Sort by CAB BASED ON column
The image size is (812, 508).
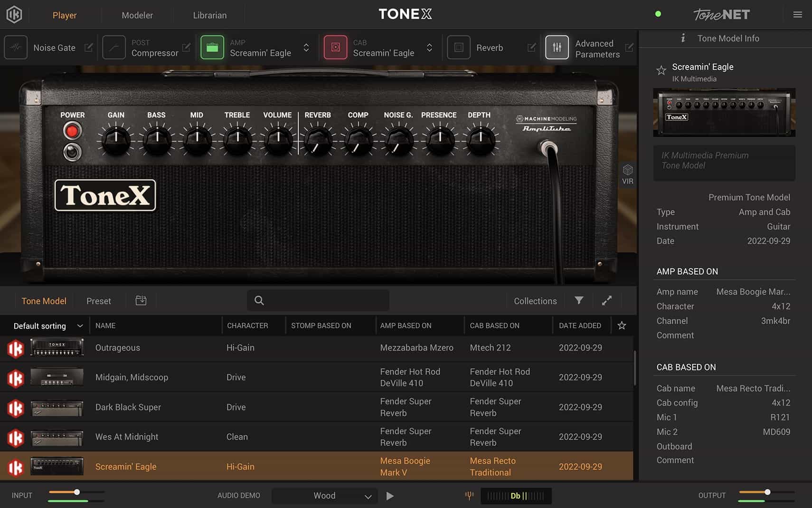(x=494, y=326)
